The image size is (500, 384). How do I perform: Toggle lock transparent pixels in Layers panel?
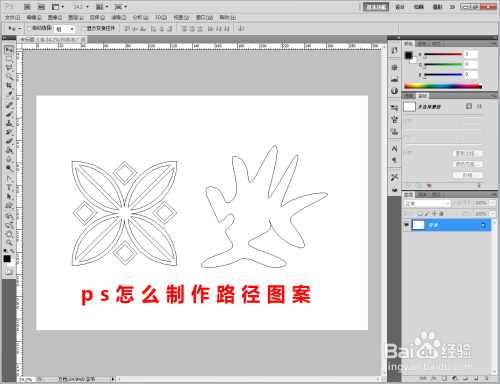click(420, 214)
